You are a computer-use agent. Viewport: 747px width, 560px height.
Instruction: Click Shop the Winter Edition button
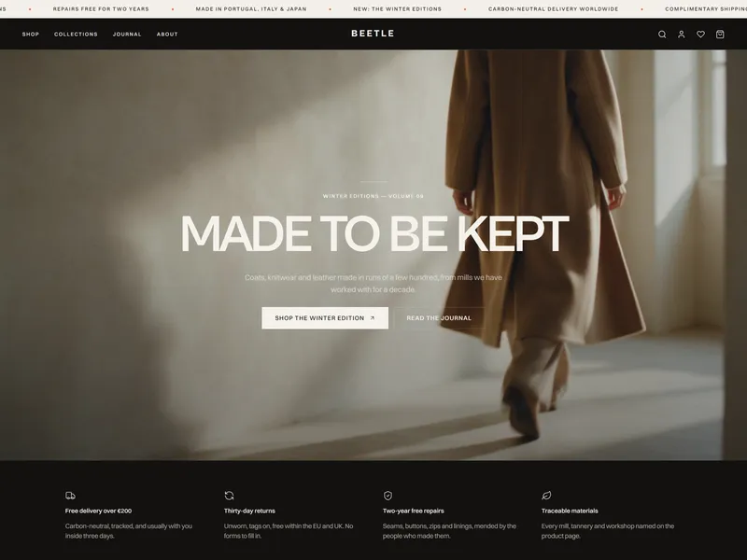click(x=325, y=318)
